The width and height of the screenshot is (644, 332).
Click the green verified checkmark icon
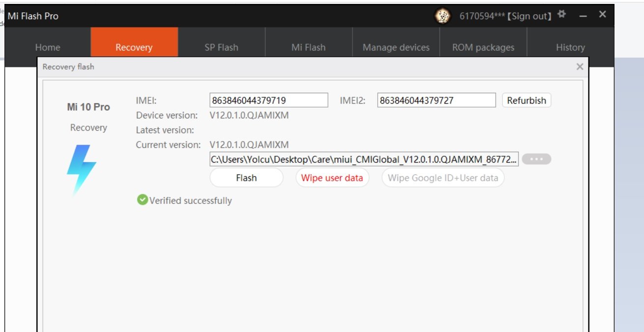(x=143, y=200)
